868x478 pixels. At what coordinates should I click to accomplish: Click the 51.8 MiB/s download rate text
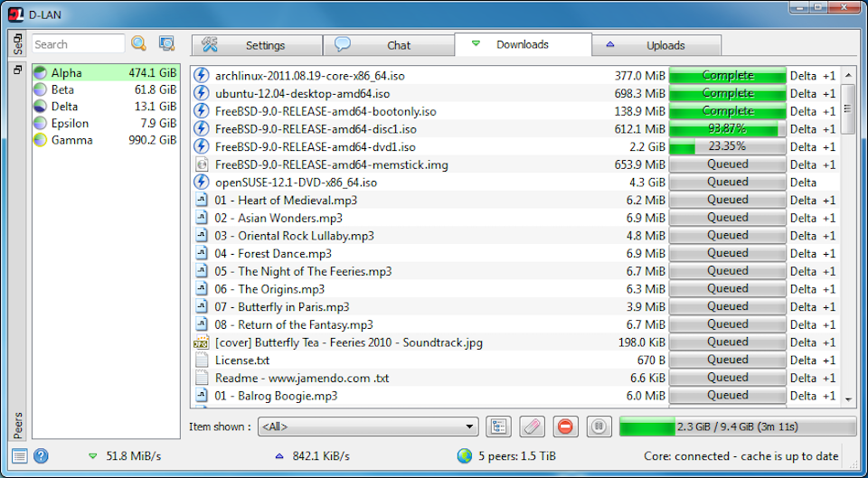tap(134, 456)
